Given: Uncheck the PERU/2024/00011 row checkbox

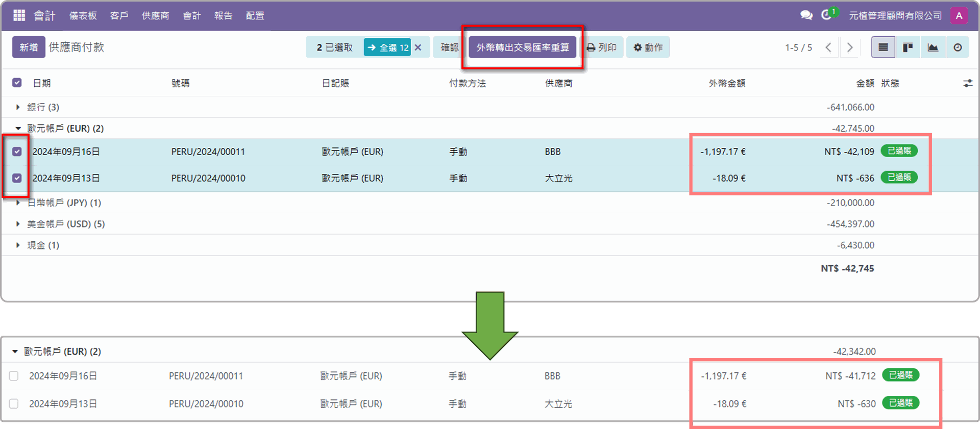Looking at the screenshot, I should coord(17,152).
